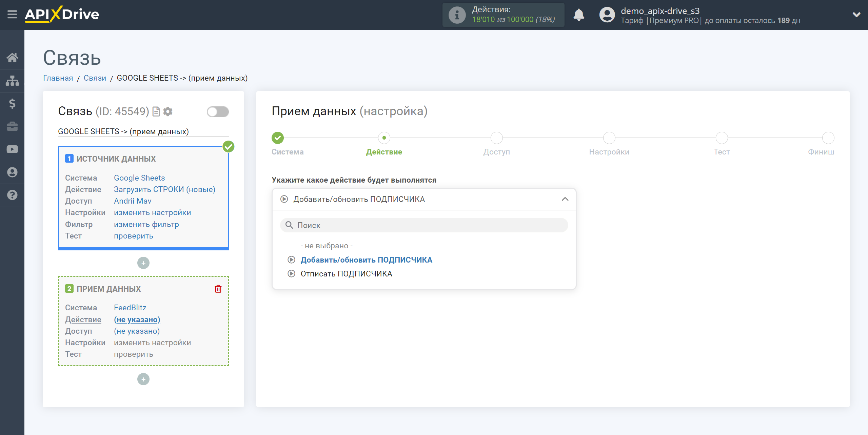The width and height of the screenshot is (868, 435).
Task: Open briefcase sidebar icon
Action: point(12,126)
